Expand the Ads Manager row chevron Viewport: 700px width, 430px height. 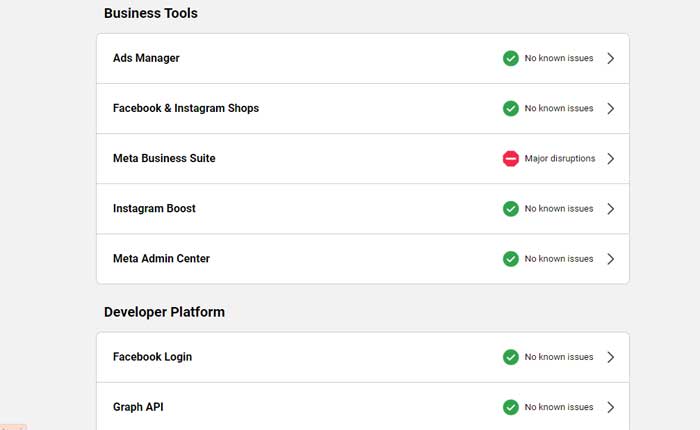click(x=610, y=58)
